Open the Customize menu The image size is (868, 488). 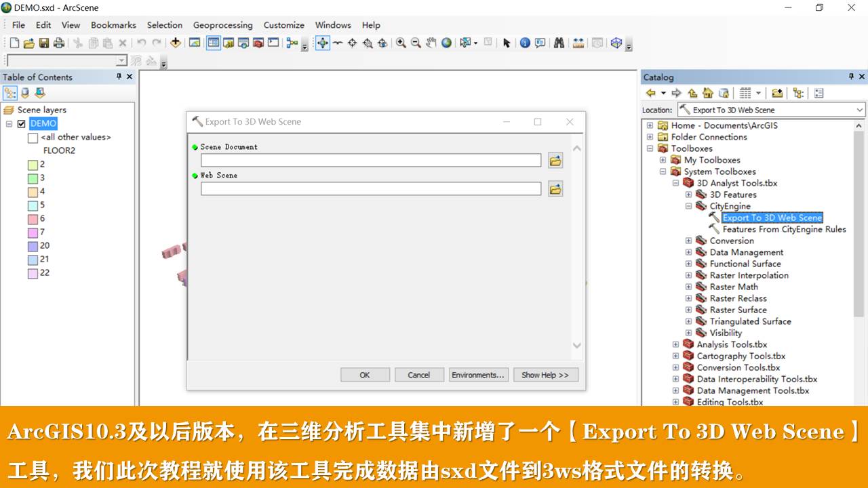click(x=284, y=25)
